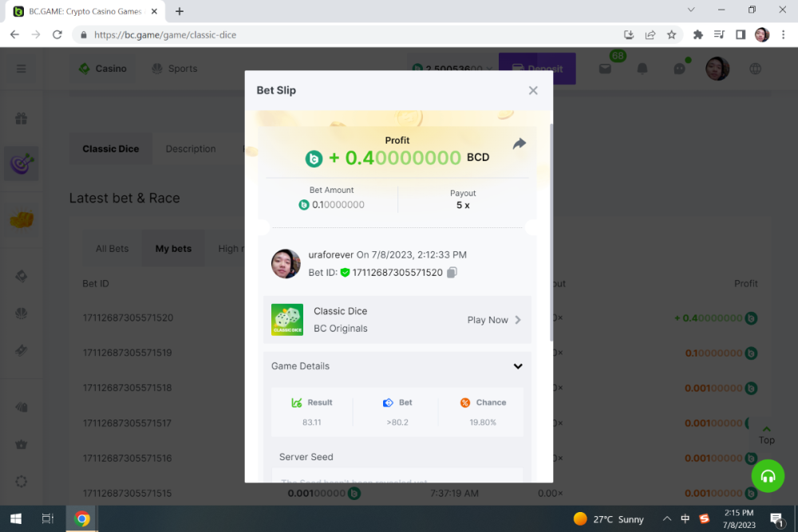Open the gift promotions sidebar icon
The width and height of the screenshot is (798, 532).
pos(21,117)
